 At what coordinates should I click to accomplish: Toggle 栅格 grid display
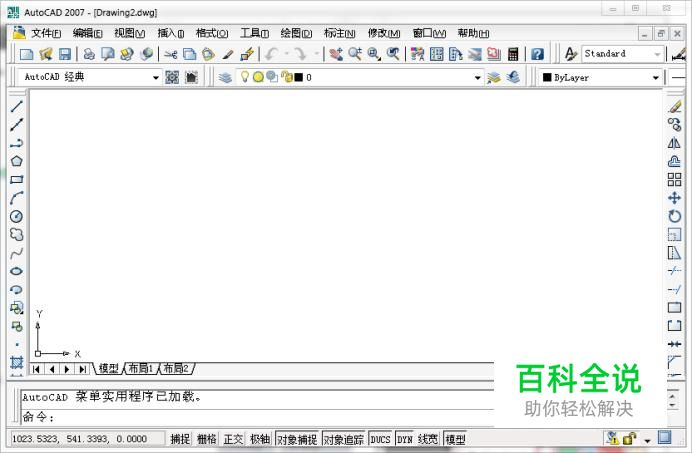pos(207,439)
